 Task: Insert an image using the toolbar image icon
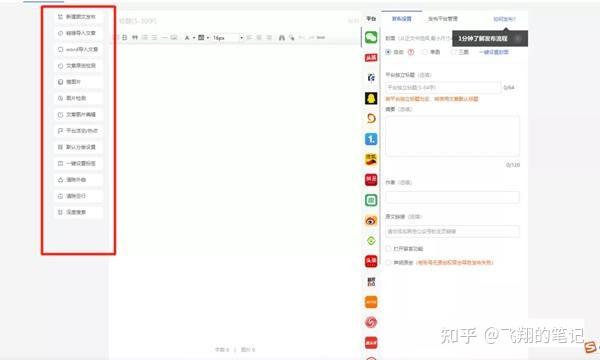click(174, 37)
